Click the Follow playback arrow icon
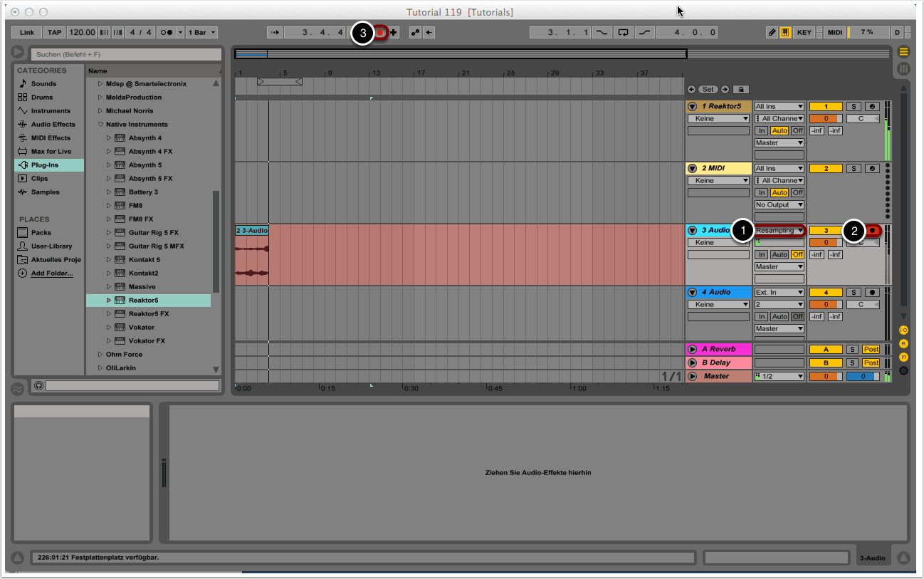Viewport: 924px width, 579px height. pos(275,33)
